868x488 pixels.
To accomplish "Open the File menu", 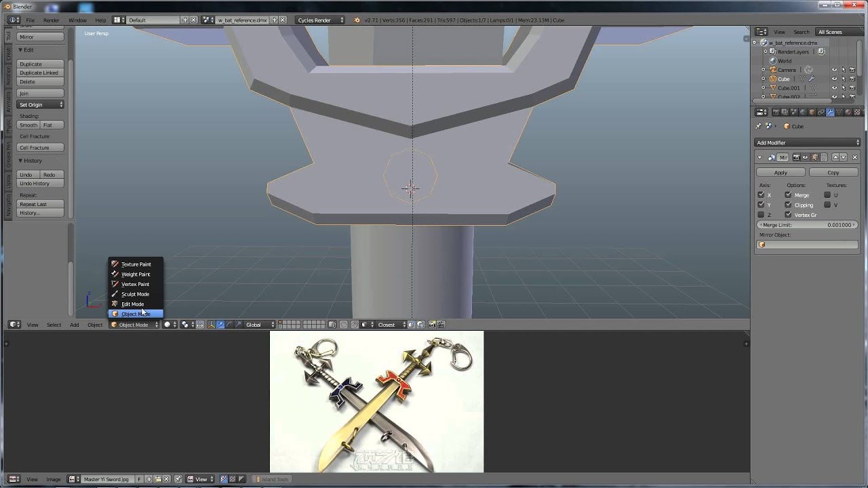I will pos(31,20).
